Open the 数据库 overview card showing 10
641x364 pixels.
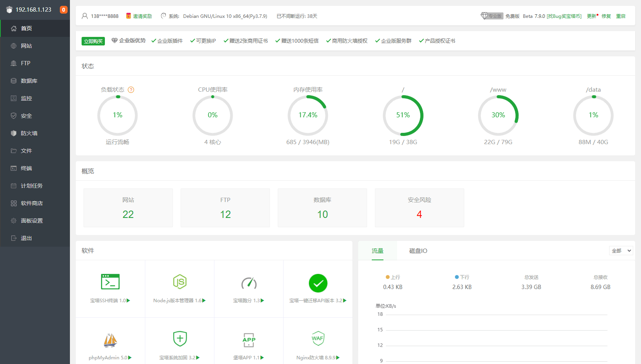(x=322, y=208)
